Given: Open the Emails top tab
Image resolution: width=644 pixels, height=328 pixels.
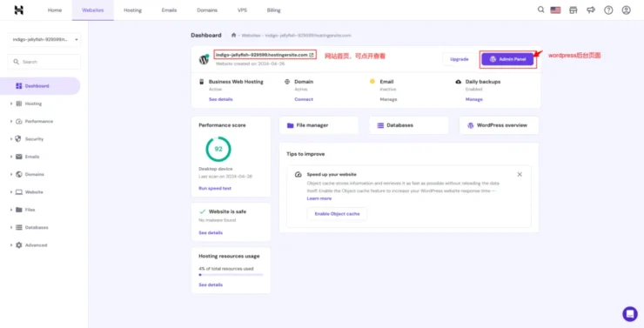Looking at the screenshot, I should [x=169, y=10].
